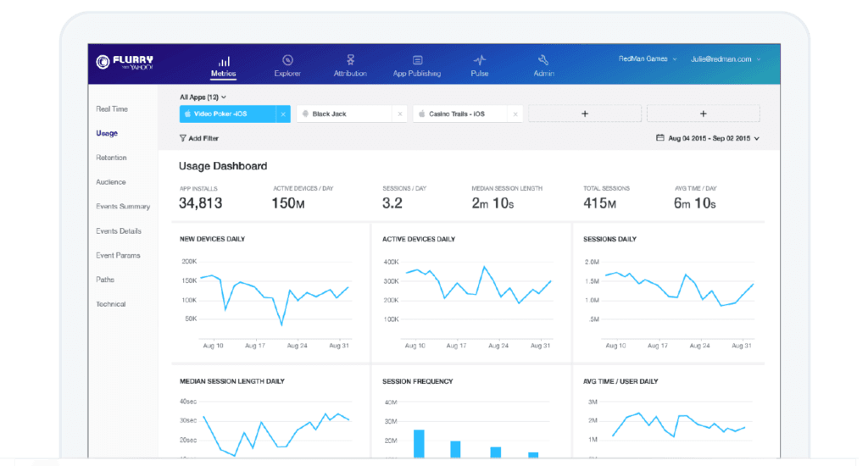
Task: Select the Black Jack app tab
Action: (345, 114)
